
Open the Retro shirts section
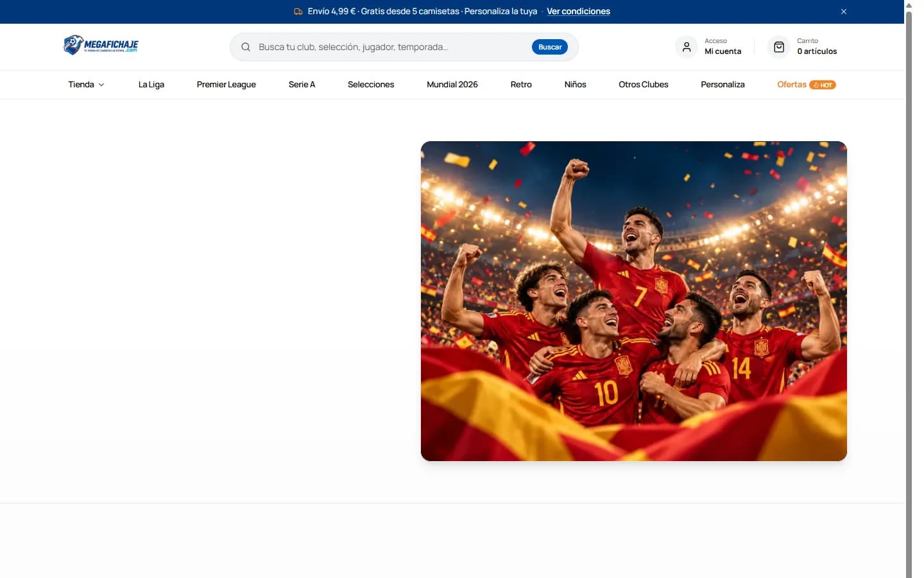521,85
